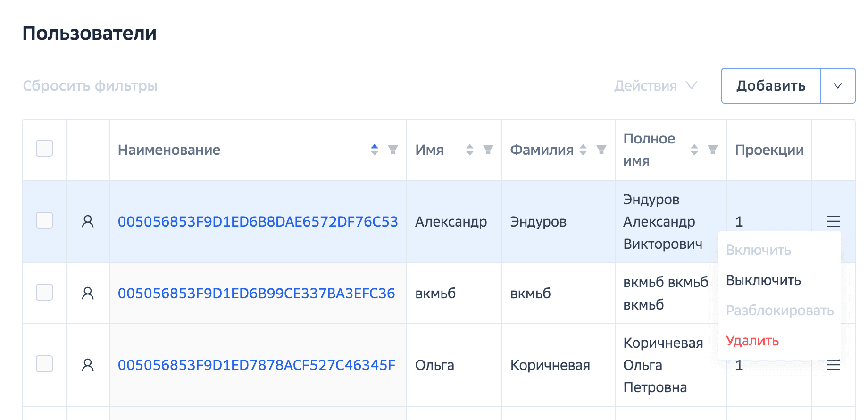The height and width of the screenshot is (420, 868).
Task: Open filter for Наименование column
Action: (392, 150)
